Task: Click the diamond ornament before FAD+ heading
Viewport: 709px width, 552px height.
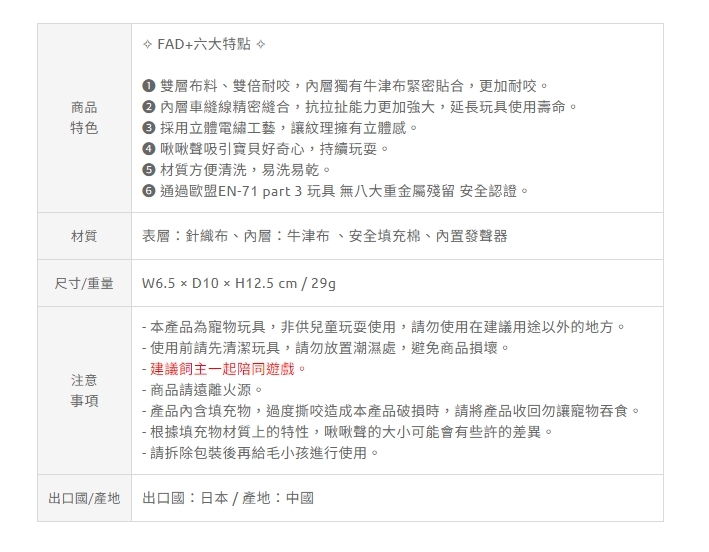Action: tap(148, 45)
